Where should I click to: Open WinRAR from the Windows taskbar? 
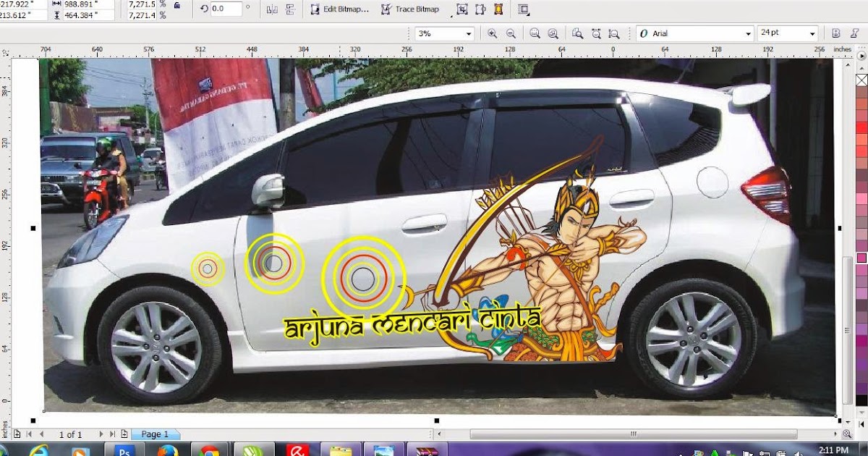click(427, 449)
